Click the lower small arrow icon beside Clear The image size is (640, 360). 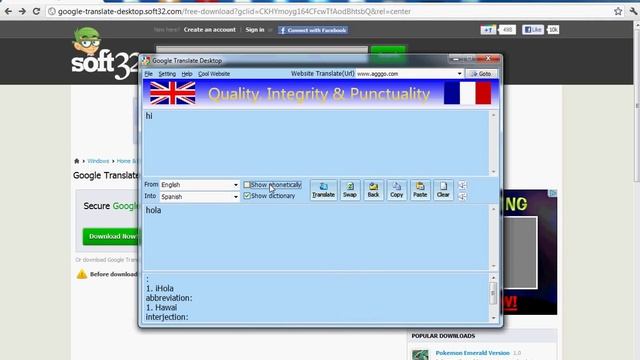462,196
